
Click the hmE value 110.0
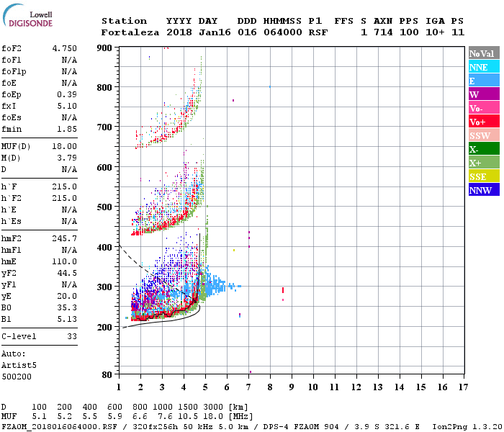[65, 261]
